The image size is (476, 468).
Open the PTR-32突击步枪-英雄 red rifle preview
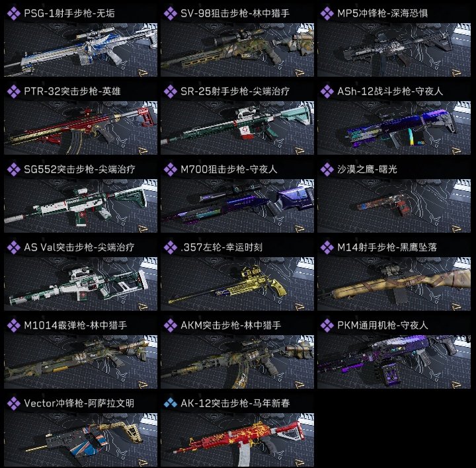81,128
